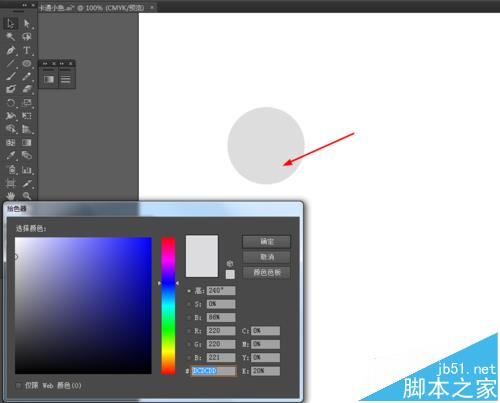Select the S saturation radio button
The image size is (500, 403).
click(189, 304)
